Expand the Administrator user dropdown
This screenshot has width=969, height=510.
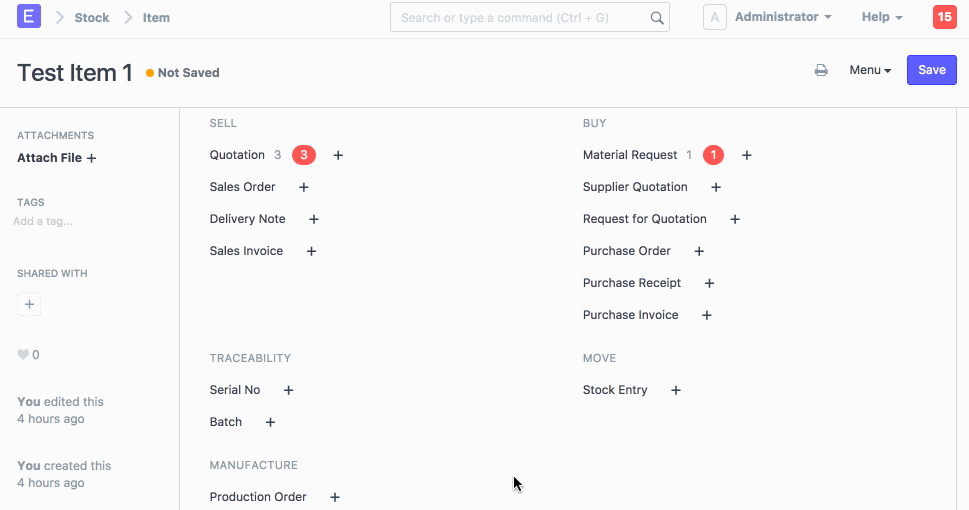(783, 17)
